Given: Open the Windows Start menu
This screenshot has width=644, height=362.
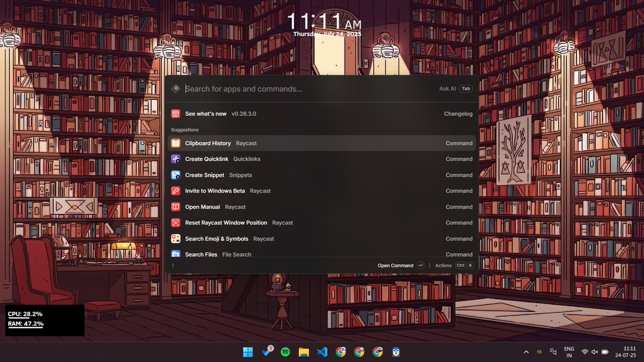Looking at the screenshot, I should pyautogui.click(x=248, y=352).
